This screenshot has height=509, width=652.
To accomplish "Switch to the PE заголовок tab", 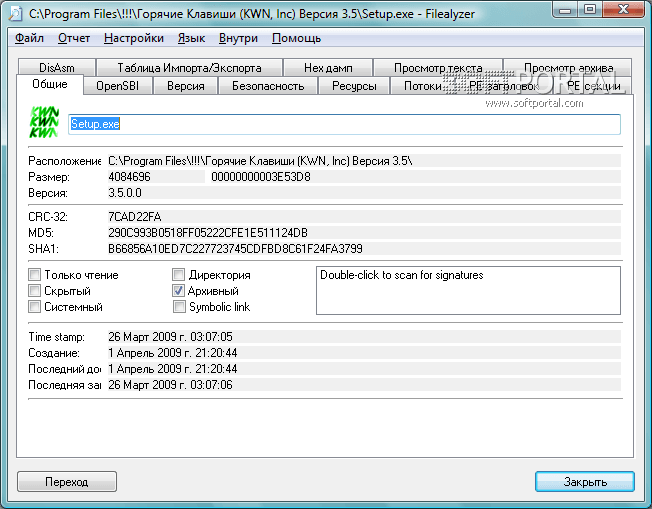I will click(x=504, y=86).
